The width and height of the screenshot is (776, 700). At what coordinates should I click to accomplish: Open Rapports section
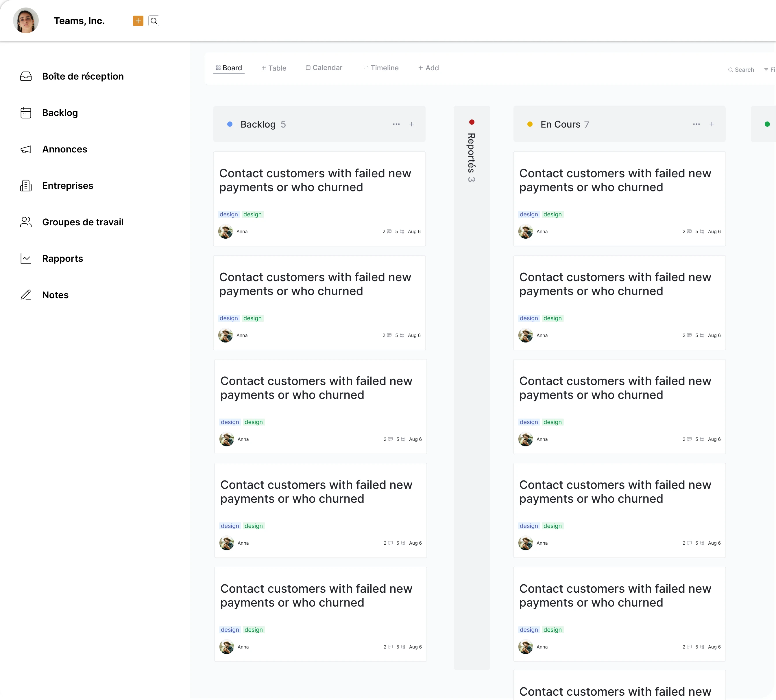coord(63,259)
